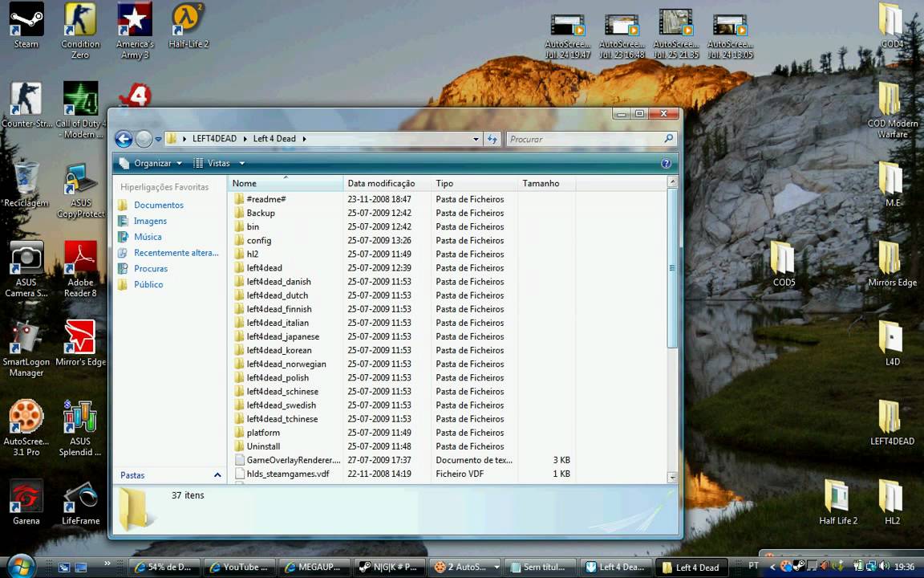This screenshot has height=578, width=924.
Task: Launch Condition Zero from the desktop
Action: pos(80,31)
